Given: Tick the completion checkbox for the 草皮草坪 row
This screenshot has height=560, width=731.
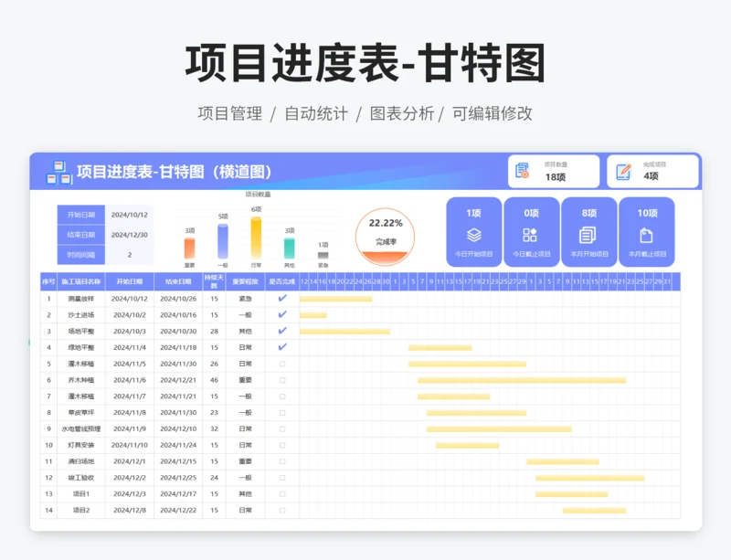Looking at the screenshot, I should pos(282,413).
